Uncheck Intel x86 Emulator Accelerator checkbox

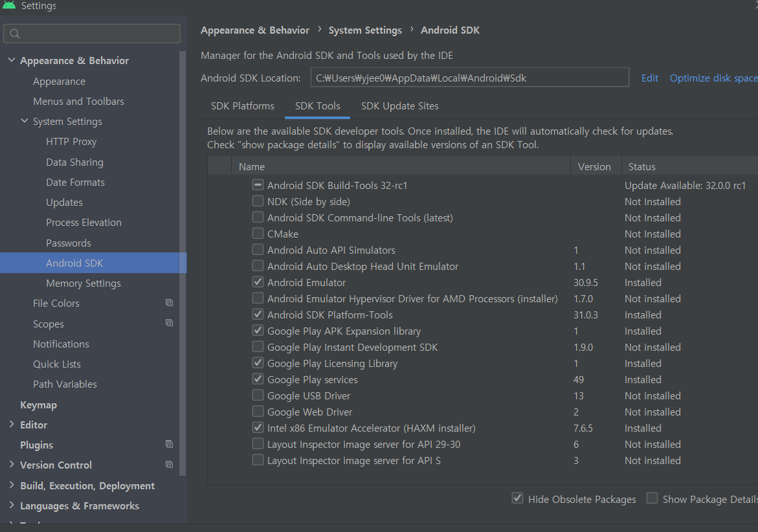[258, 428]
